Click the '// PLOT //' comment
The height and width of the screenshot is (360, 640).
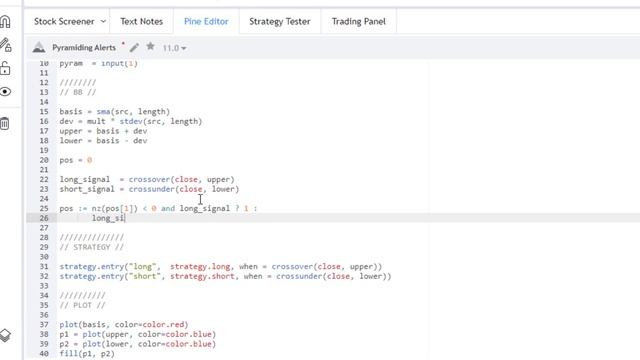point(82,305)
